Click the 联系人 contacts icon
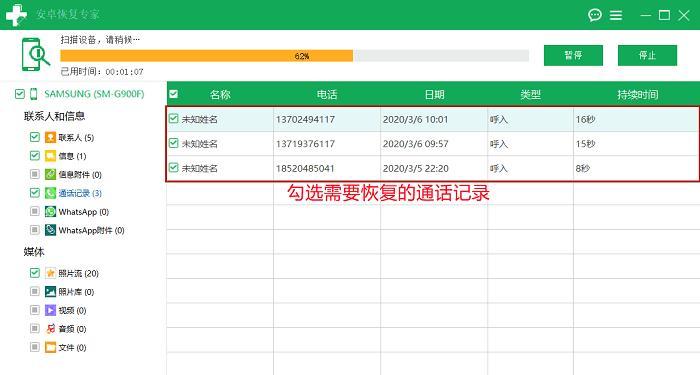 coord(50,137)
